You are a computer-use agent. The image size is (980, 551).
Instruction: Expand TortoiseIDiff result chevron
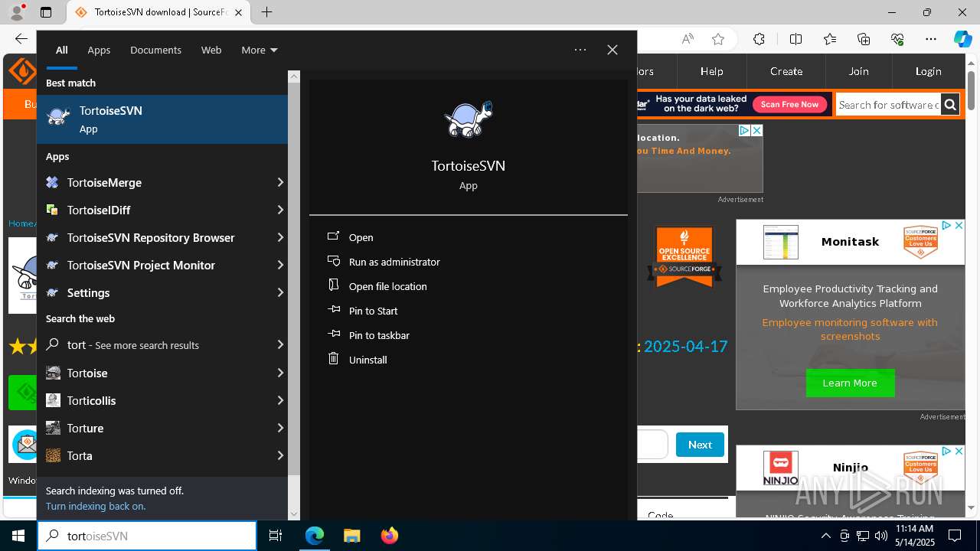(x=280, y=210)
